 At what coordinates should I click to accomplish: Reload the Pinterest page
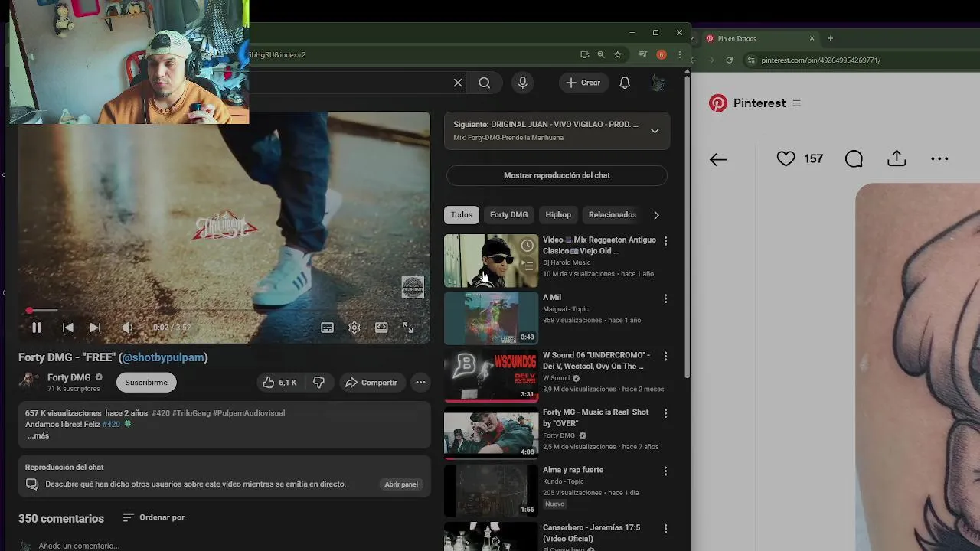[729, 60]
